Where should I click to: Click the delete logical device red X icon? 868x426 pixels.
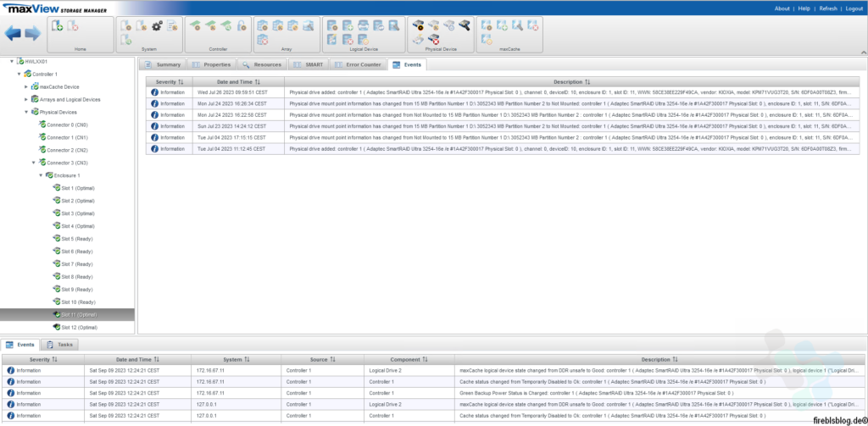coord(348,39)
